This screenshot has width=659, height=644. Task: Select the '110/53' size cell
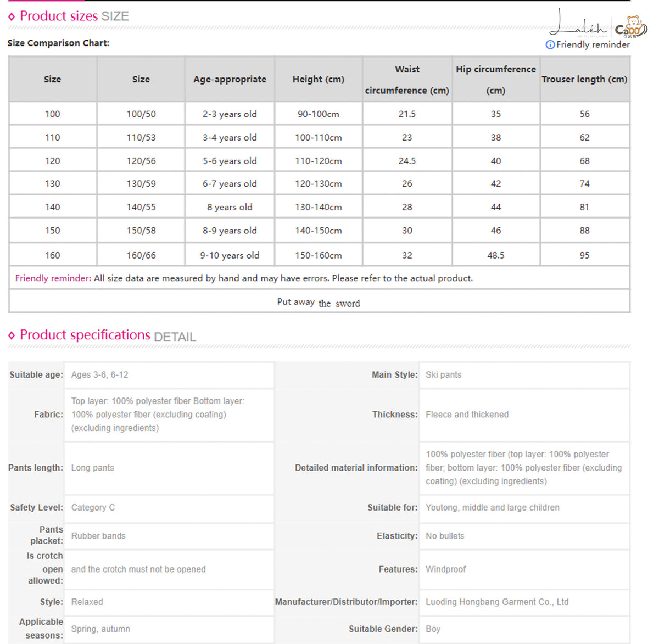pyautogui.click(x=141, y=137)
